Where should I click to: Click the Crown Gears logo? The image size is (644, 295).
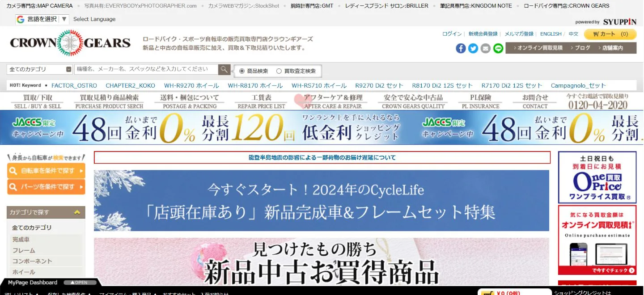pyautogui.click(x=70, y=43)
